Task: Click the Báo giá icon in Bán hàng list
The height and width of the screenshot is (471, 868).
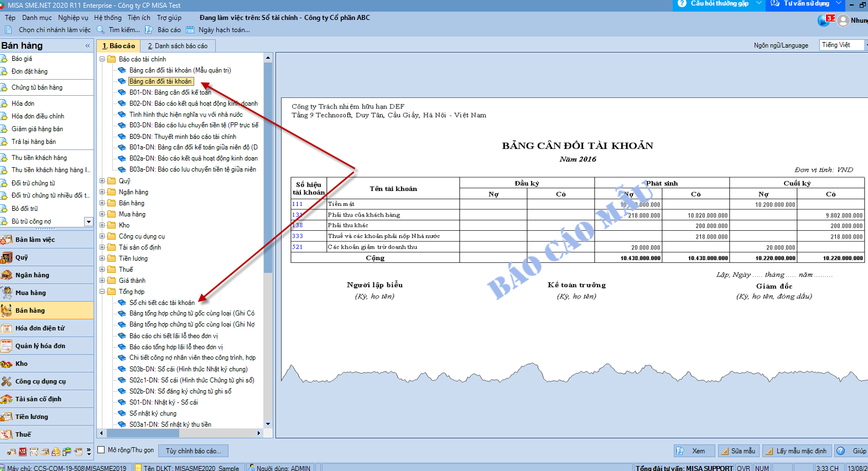Action: pyautogui.click(x=4, y=59)
